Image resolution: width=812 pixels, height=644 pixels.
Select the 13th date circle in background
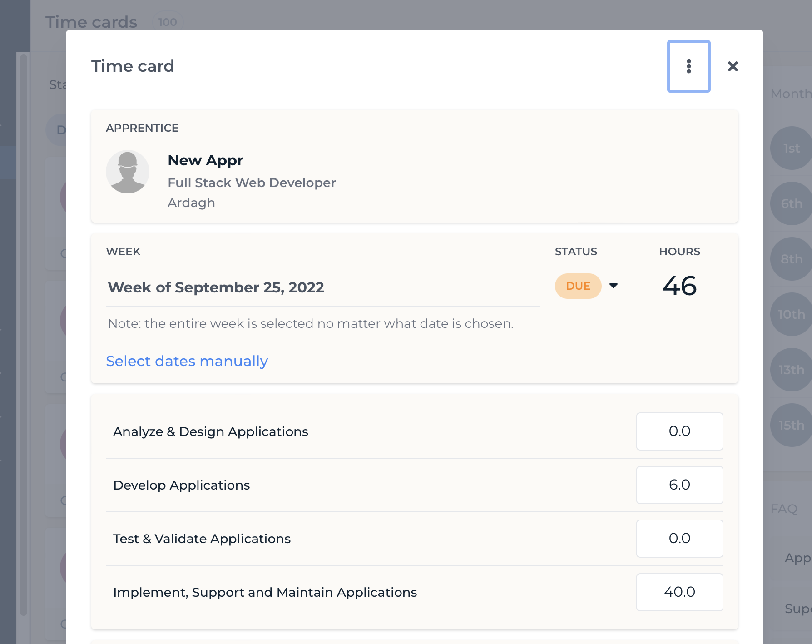coord(792,370)
